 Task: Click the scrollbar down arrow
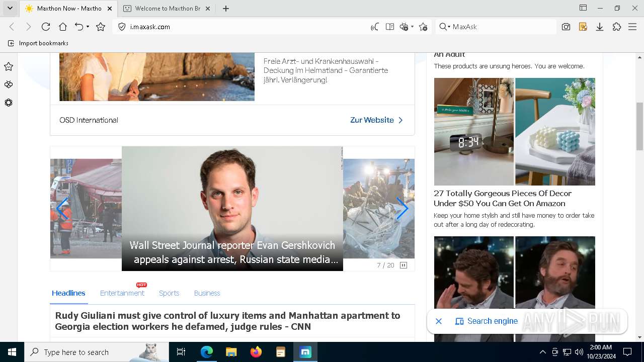point(639,337)
